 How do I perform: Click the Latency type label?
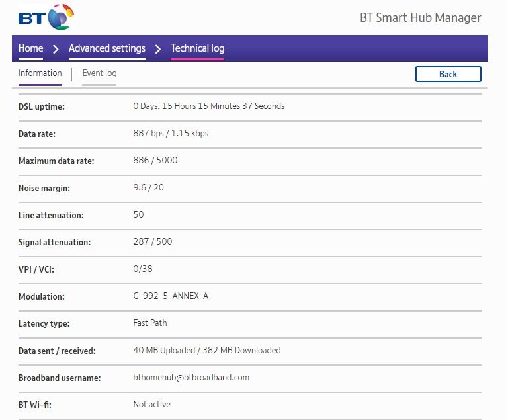pyautogui.click(x=44, y=323)
